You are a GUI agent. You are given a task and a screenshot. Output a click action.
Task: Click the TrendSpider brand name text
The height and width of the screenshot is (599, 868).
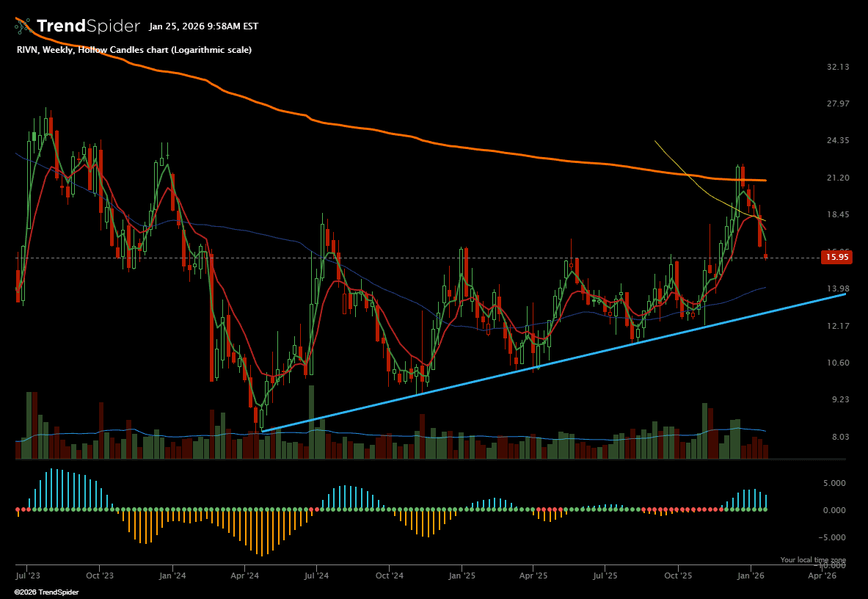[x=88, y=26]
